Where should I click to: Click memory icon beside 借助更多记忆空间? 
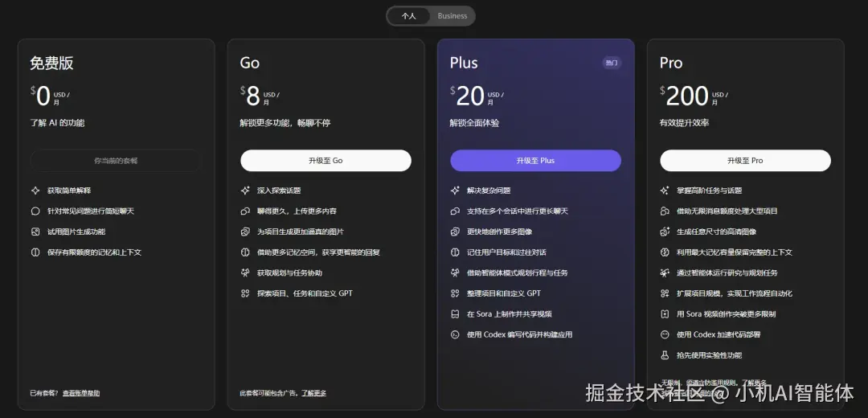tap(245, 252)
